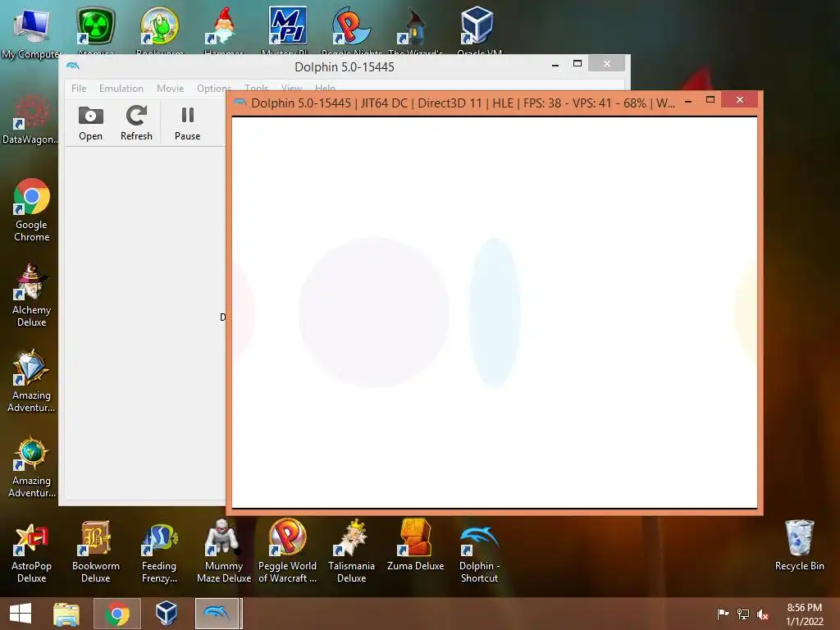840x630 pixels.
Task: Focus the game render window title bar
Action: pyautogui.click(x=463, y=103)
